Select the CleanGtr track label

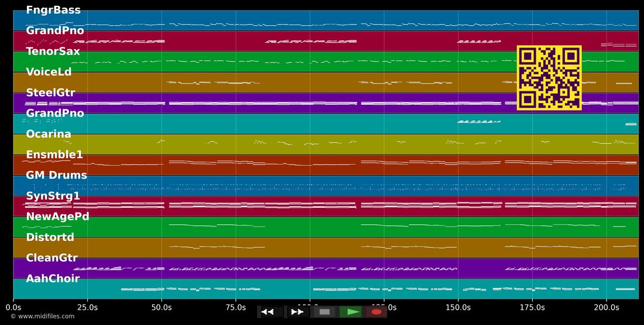[x=52, y=258]
